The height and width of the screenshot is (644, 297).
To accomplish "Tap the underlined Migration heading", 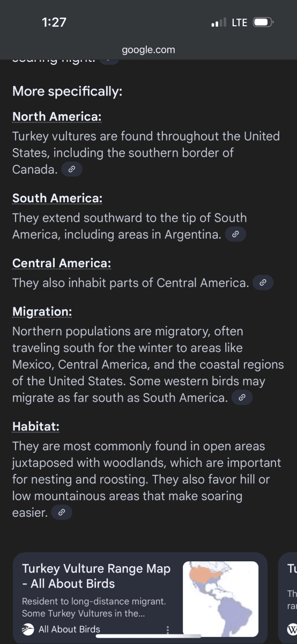I will click(x=42, y=311).
